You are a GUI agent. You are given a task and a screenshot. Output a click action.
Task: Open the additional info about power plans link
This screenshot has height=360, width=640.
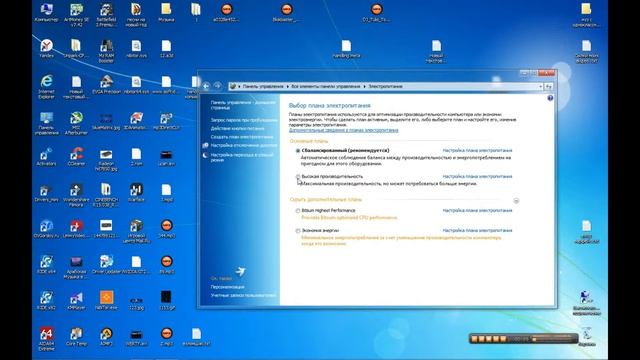pyautogui.click(x=343, y=130)
